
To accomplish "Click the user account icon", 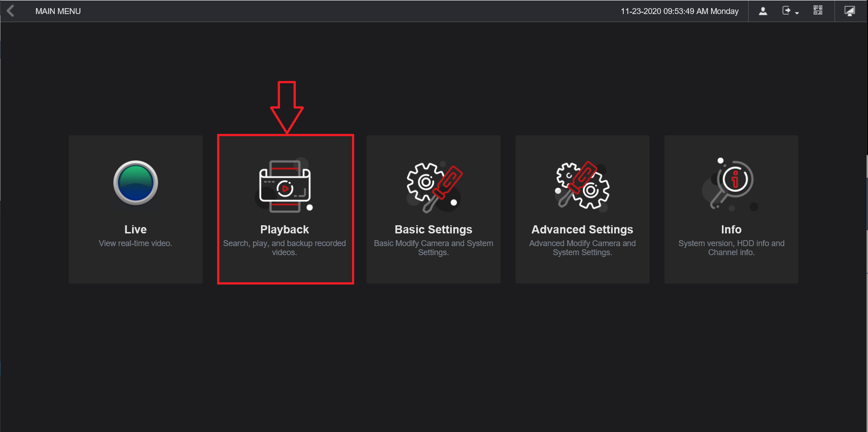I will (763, 11).
